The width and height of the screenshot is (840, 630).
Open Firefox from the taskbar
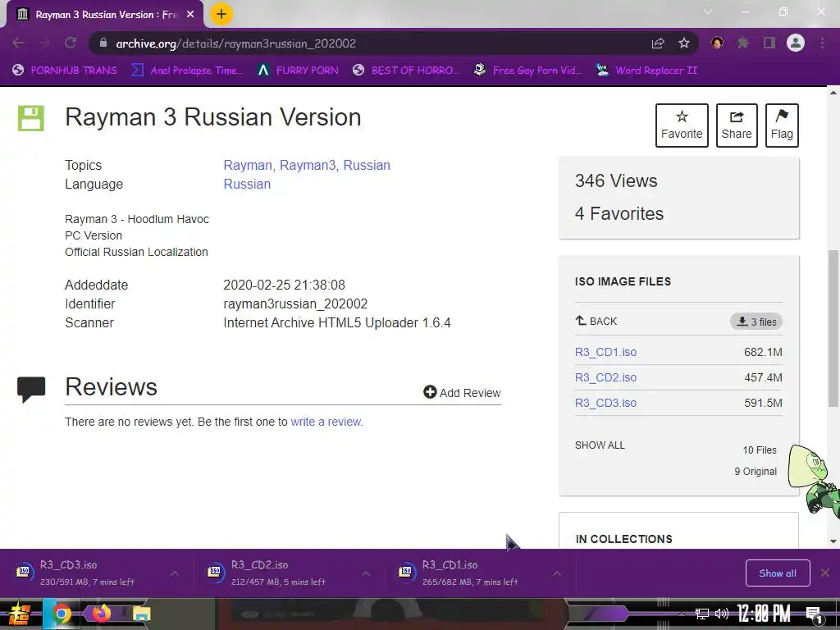[x=101, y=613]
